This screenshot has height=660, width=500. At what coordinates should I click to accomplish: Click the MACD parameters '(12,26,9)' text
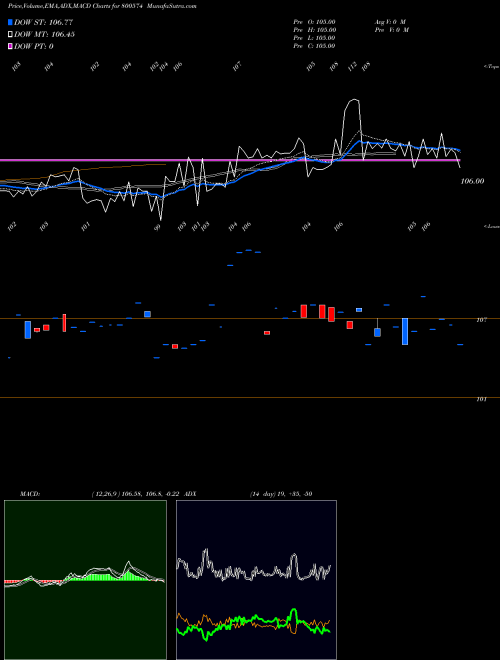tap(106, 494)
